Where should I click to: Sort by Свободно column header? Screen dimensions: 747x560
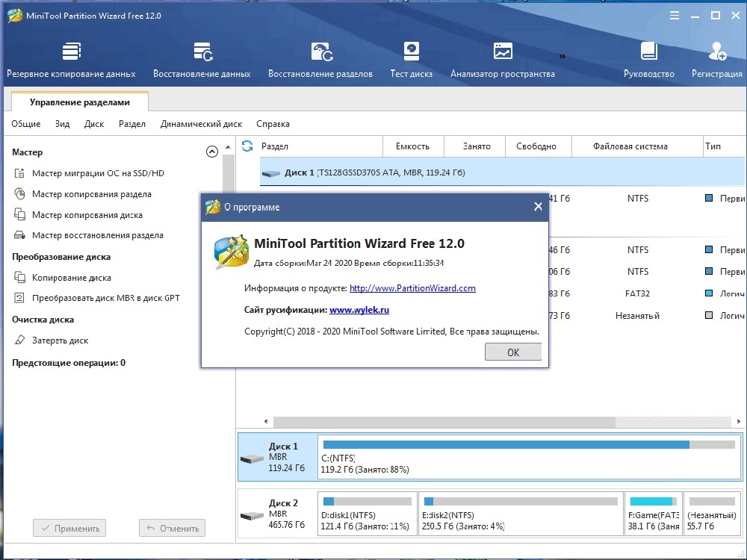click(537, 146)
